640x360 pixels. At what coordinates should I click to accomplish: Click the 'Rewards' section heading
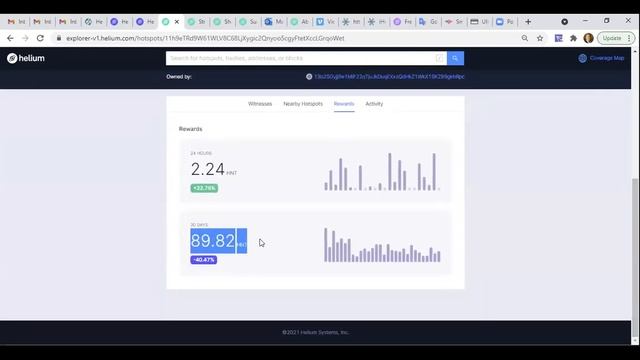(x=191, y=129)
